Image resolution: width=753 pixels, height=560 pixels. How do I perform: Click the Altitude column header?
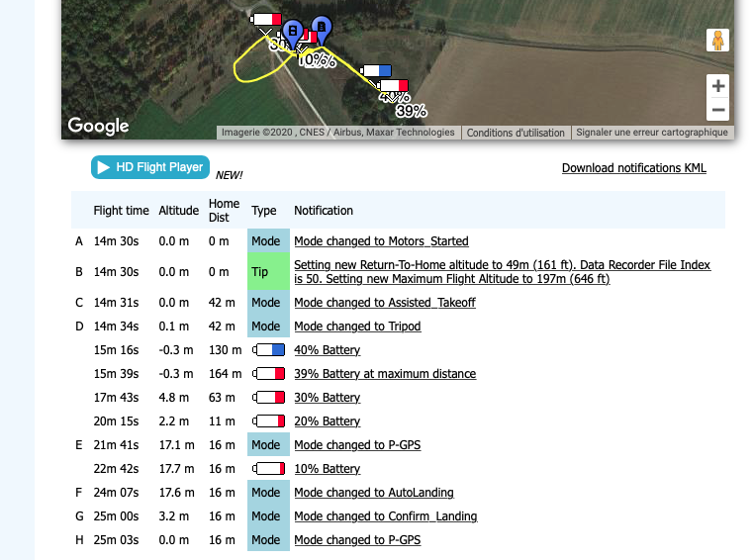click(x=179, y=211)
